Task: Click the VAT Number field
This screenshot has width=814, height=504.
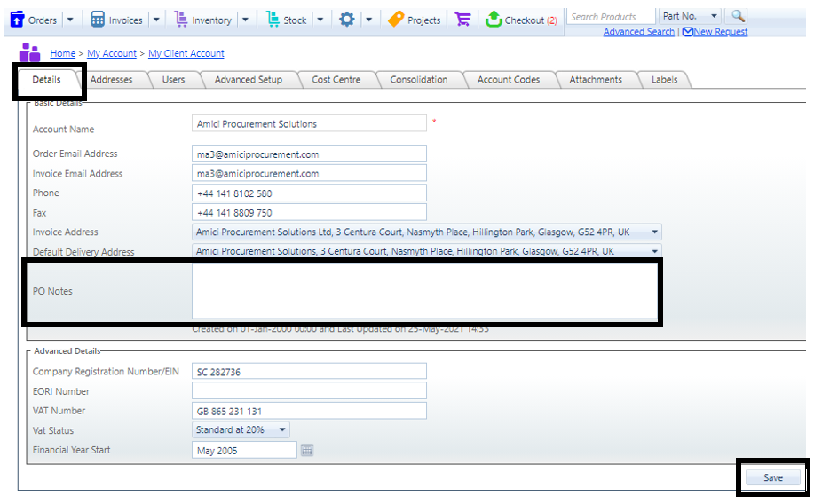Action: (x=310, y=411)
